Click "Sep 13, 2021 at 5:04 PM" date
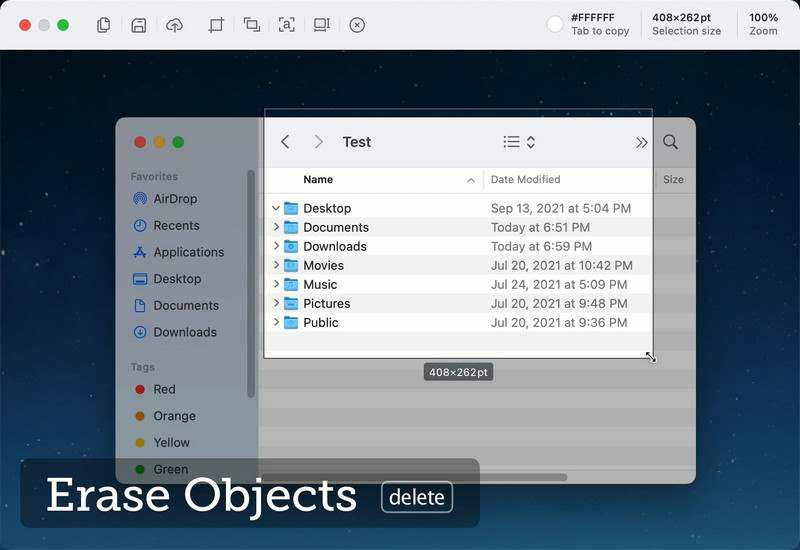Image resolution: width=800 pixels, height=550 pixels. (x=561, y=208)
